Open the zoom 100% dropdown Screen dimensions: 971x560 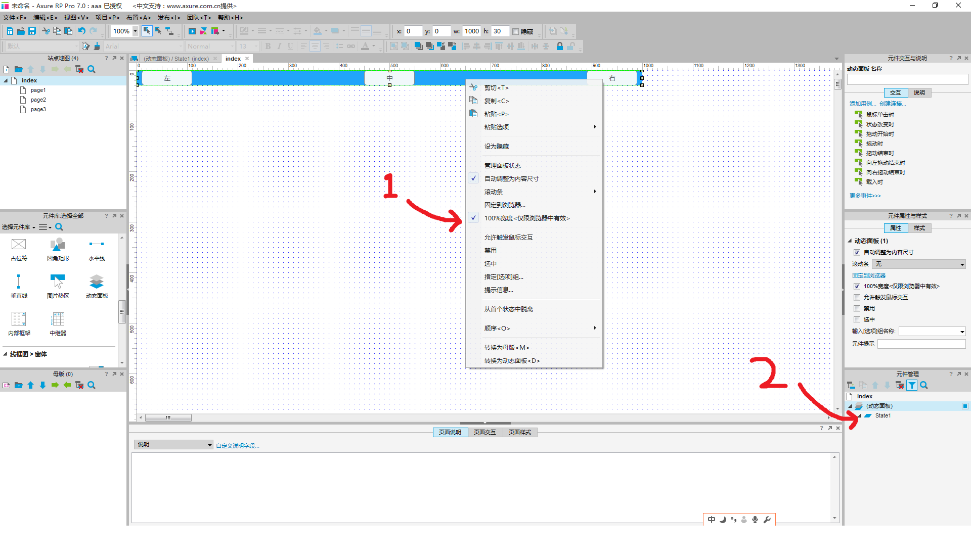coord(135,31)
